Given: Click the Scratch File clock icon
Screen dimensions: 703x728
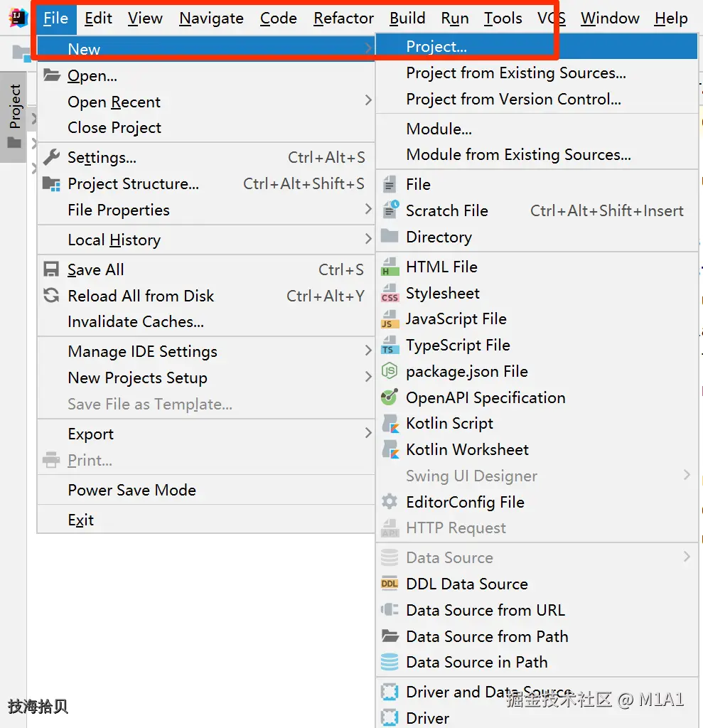Looking at the screenshot, I should coord(390,210).
